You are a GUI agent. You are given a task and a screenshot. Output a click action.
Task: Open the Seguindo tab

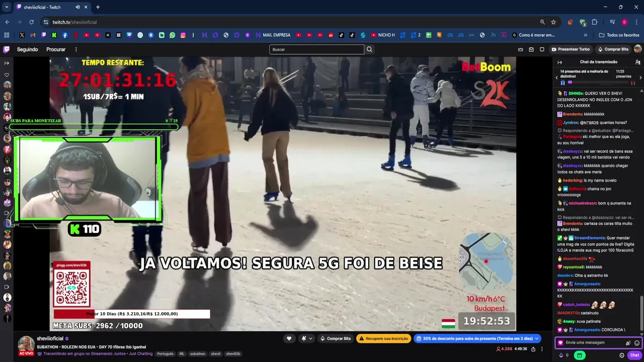[x=28, y=49]
